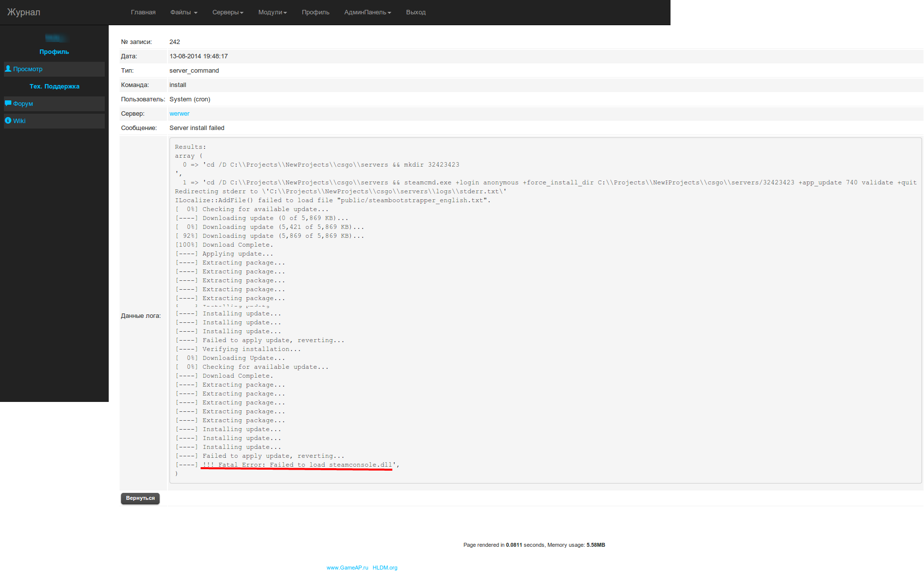Visit the www.GameAP.ru footer link
This screenshot has height=572, width=924.
347,568
